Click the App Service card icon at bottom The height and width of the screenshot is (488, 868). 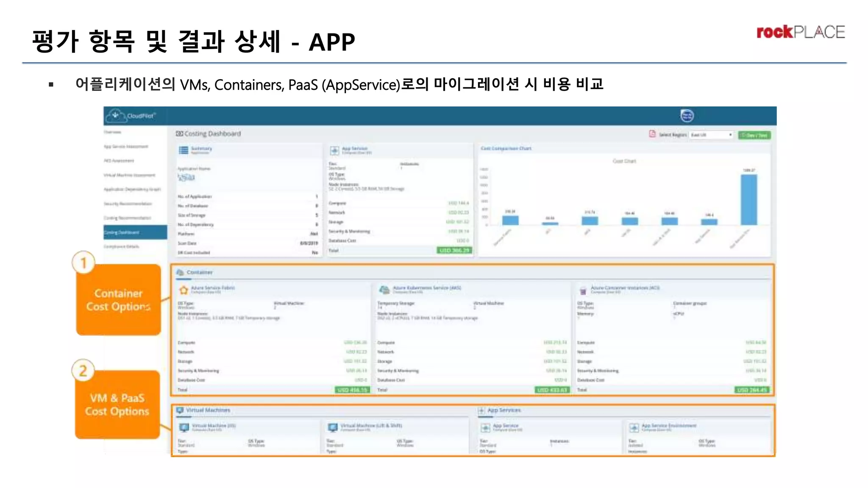point(485,428)
